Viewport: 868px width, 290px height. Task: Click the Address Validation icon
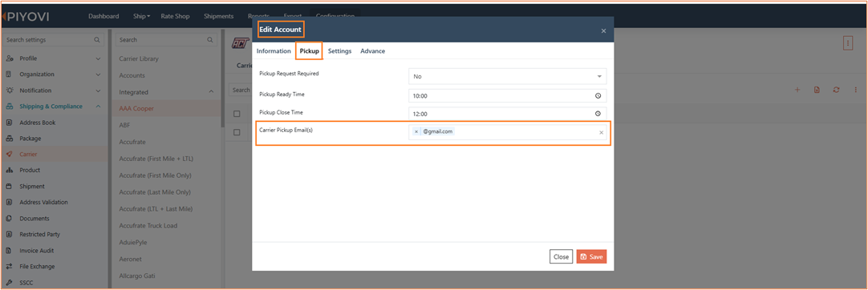(10, 203)
